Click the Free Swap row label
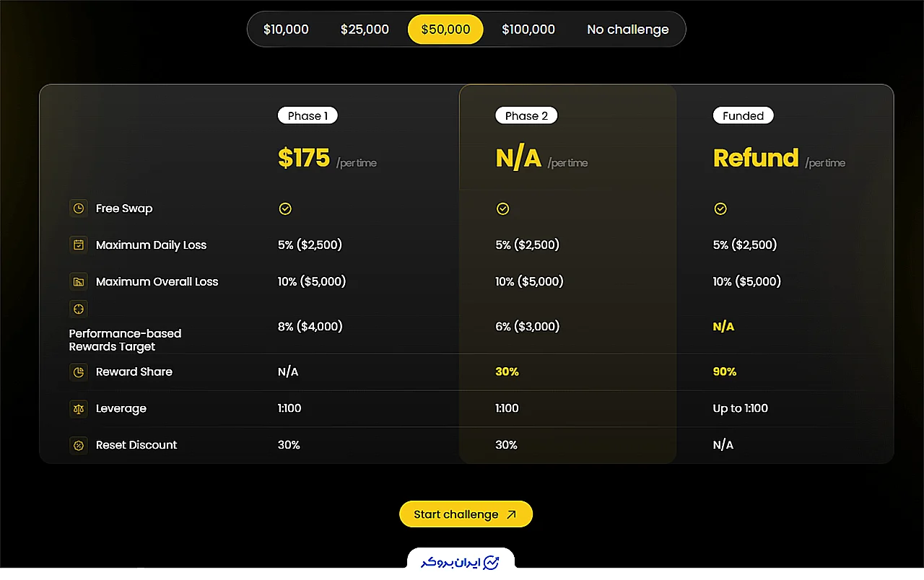Image resolution: width=924 pixels, height=580 pixels. 124,208
